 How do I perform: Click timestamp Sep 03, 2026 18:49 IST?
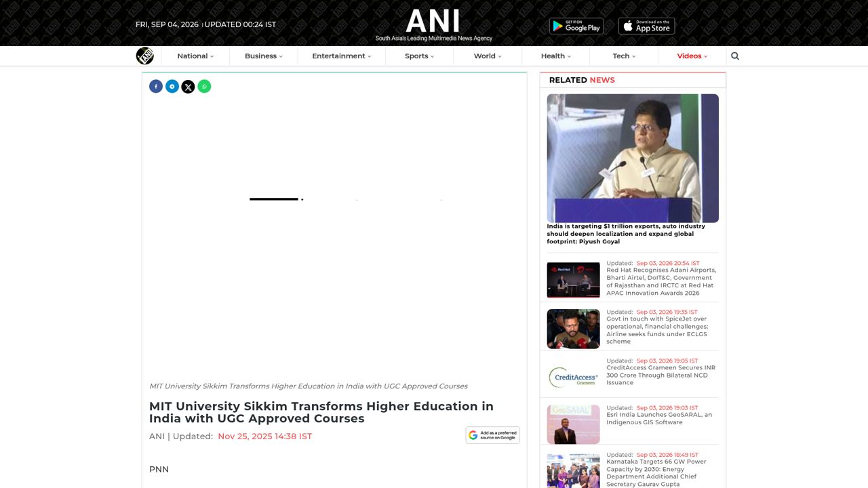[667, 455]
